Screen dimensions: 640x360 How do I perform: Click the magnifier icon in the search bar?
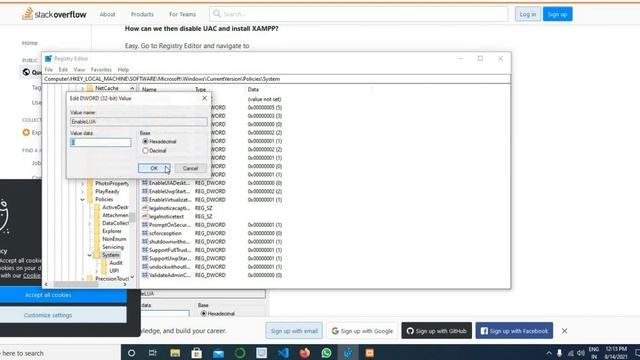[x=217, y=14]
